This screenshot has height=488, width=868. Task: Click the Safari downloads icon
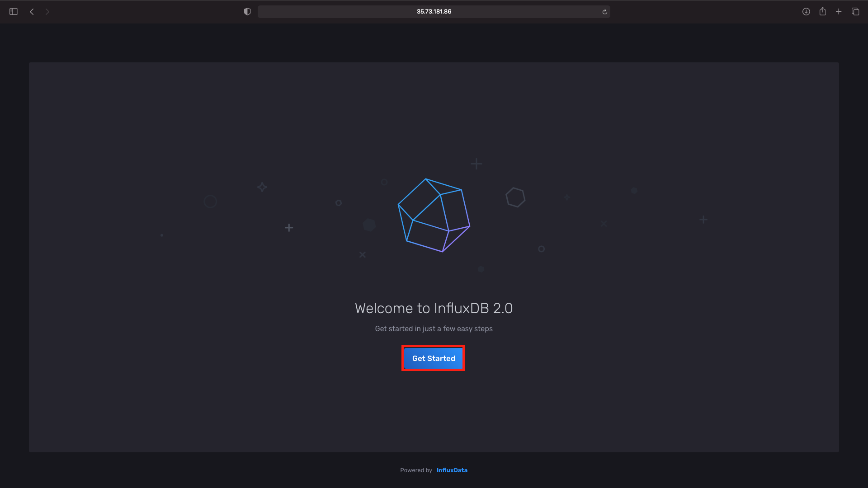[x=806, y=12]
